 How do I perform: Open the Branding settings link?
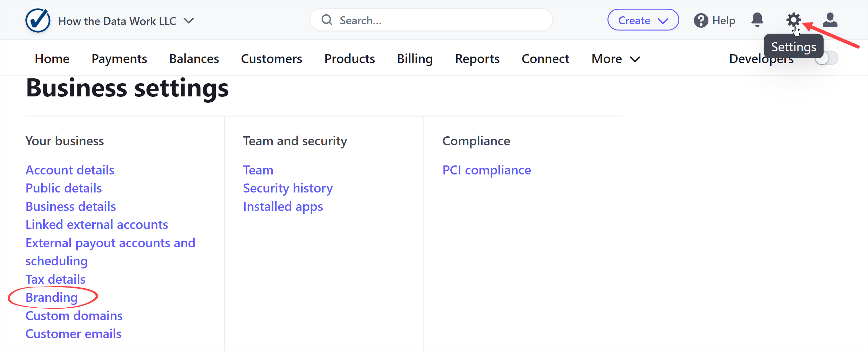(x=52, y=298)
